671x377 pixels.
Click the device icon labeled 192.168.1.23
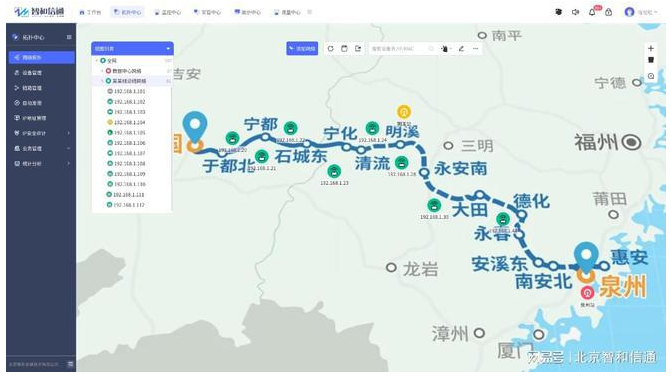[x=334, y=172]
